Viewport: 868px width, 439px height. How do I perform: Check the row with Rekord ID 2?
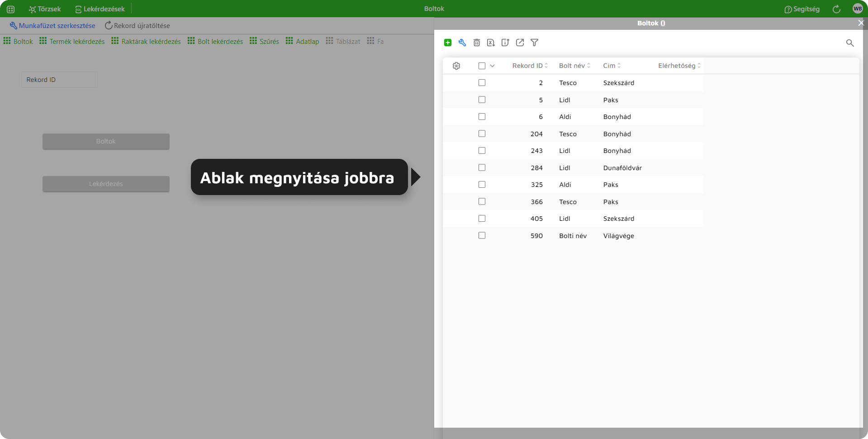click(482, 83)
